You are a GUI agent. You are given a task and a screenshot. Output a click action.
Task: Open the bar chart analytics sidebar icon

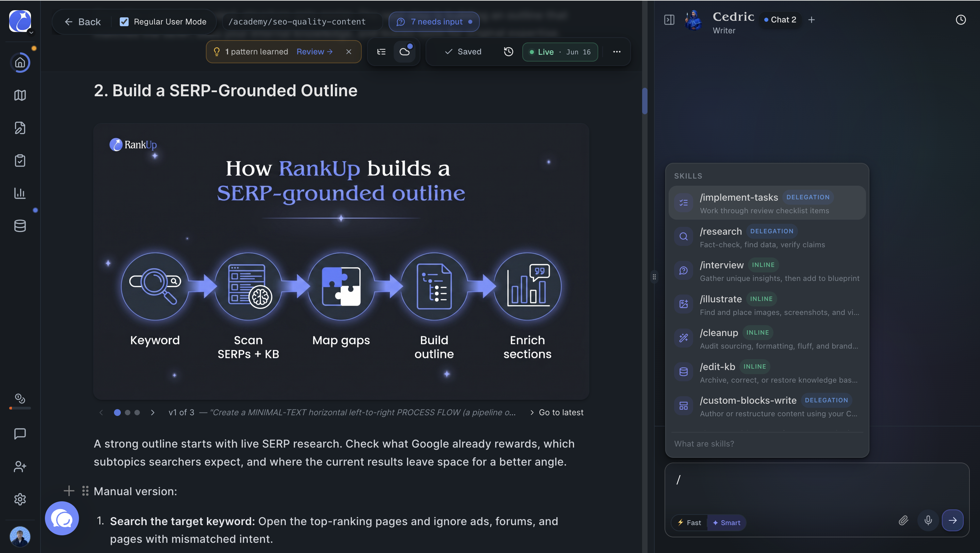[20, 193]
